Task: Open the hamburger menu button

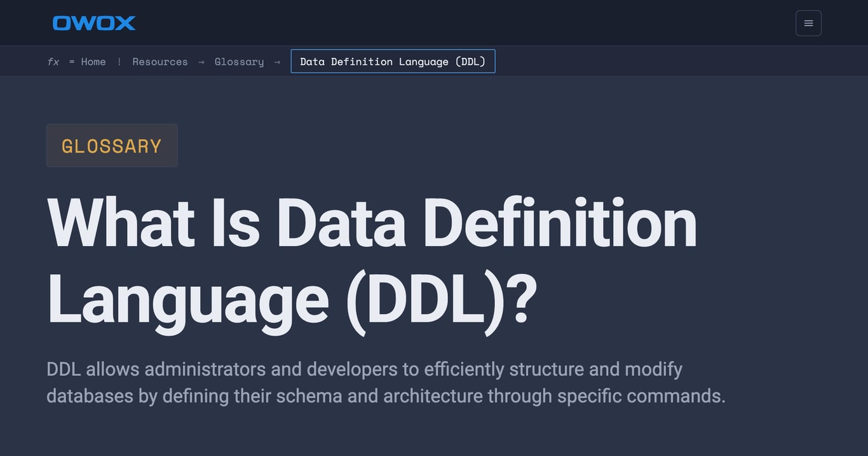Action: (x=808, y=23)
